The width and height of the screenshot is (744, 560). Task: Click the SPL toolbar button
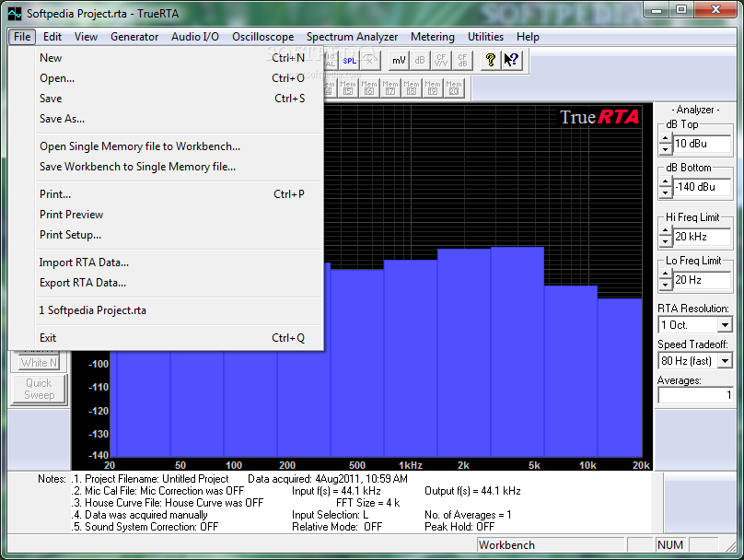(x=350, y=60)
